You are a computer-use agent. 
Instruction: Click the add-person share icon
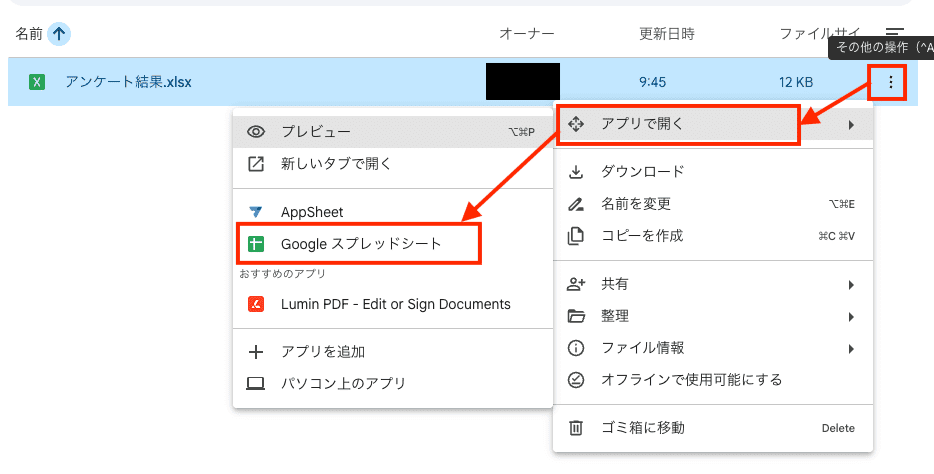coord(575,284)
